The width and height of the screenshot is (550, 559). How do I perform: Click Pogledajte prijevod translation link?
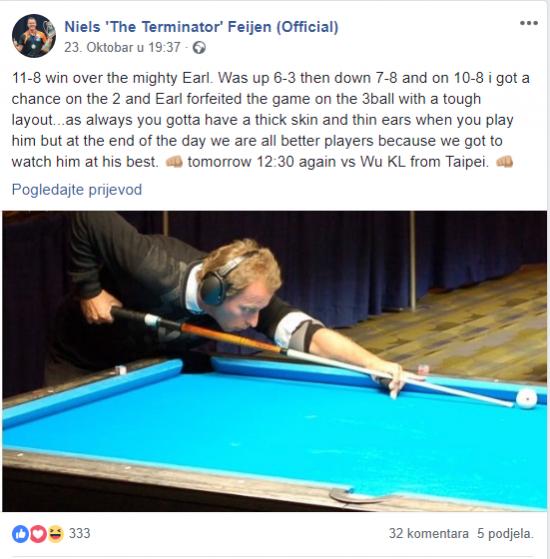(77, 189)
